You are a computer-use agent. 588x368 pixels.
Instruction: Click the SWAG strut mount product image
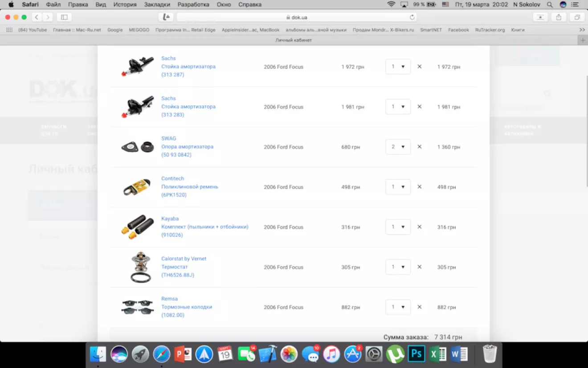[138, 147]
